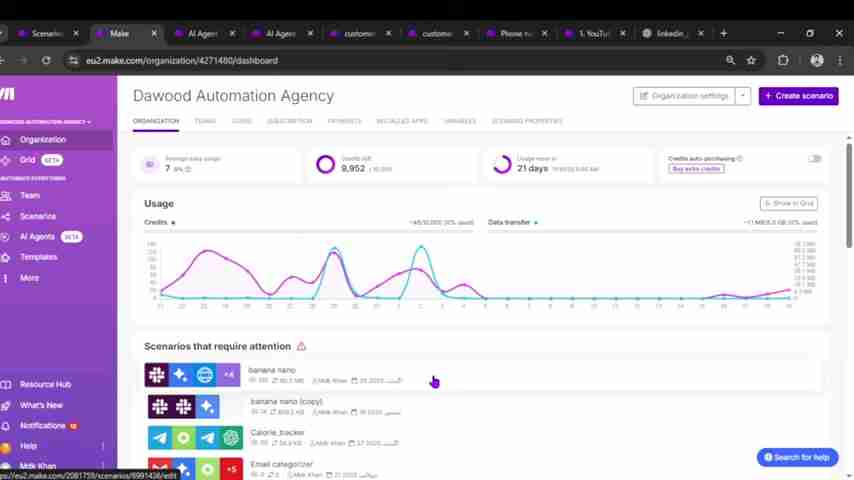854x480 pixels.
Task: Click the Search for help button
Action: [x=797, y=458]
